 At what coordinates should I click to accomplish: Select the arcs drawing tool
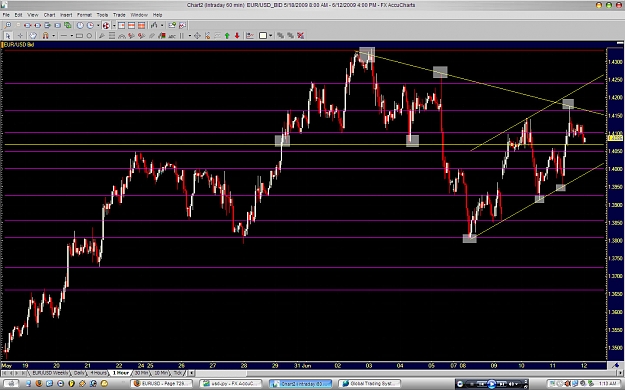click(x=122, y=36)
